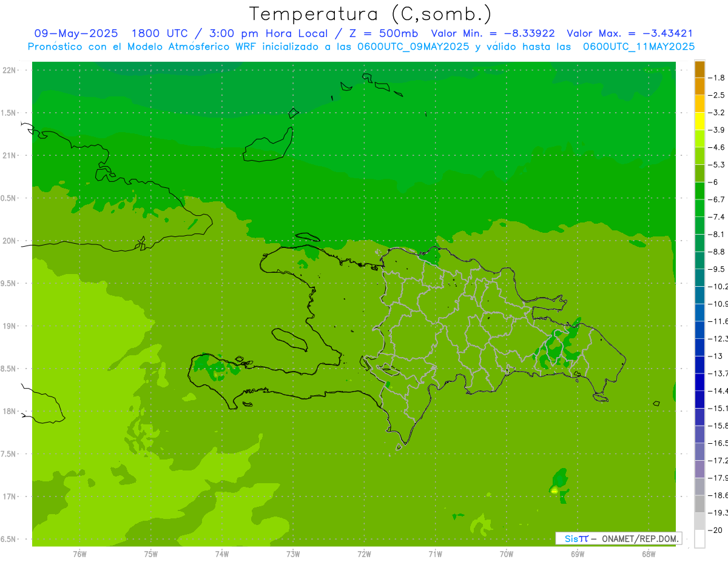Screen dimensions: 728x562
Task: Click the 18N latitude axis label
Action: click(x=10, y=411)
